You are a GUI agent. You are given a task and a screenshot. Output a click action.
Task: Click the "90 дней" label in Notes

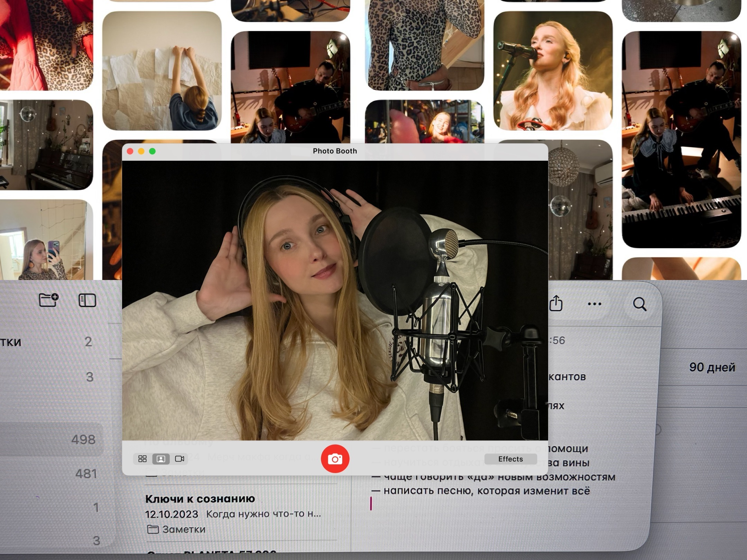click(x=712, y=367)
